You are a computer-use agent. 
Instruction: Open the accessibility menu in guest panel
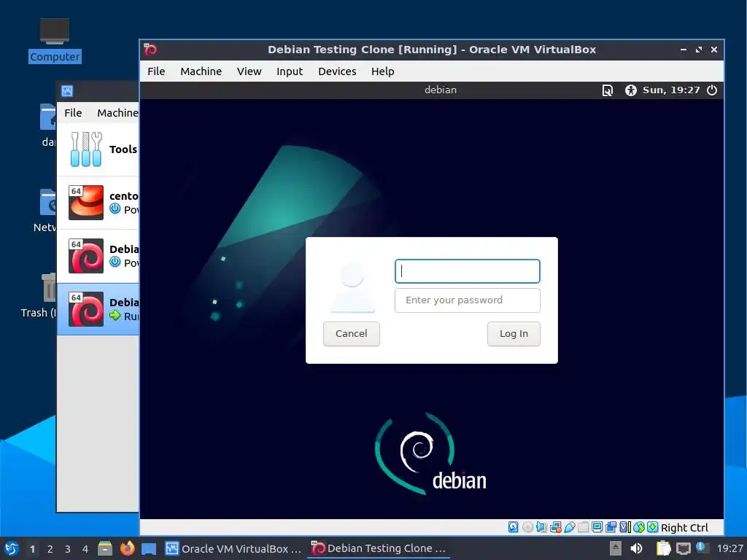point(631,90)
